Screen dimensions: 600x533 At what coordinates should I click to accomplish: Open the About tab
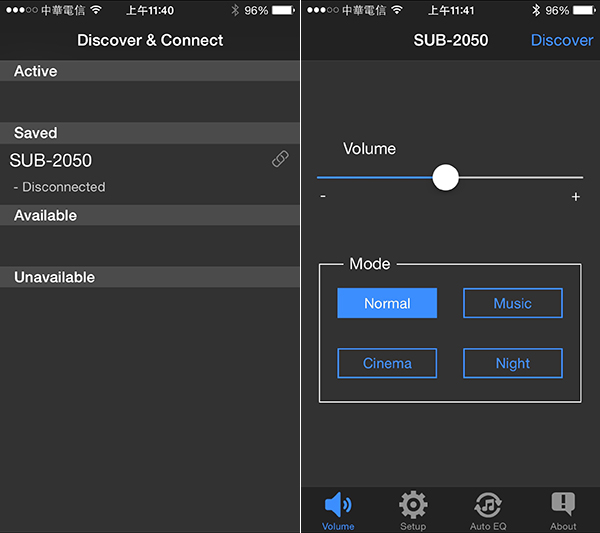pyautogui.click(x=563, y=511)
